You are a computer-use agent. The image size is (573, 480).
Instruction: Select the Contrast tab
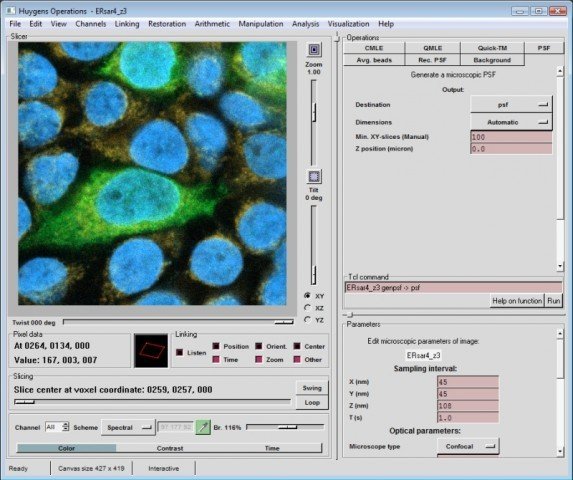(170, 448)
